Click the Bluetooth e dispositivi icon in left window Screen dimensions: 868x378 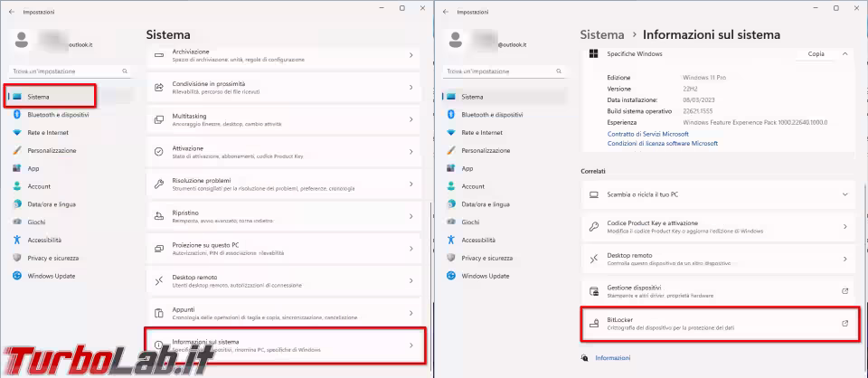pos(17,115)
